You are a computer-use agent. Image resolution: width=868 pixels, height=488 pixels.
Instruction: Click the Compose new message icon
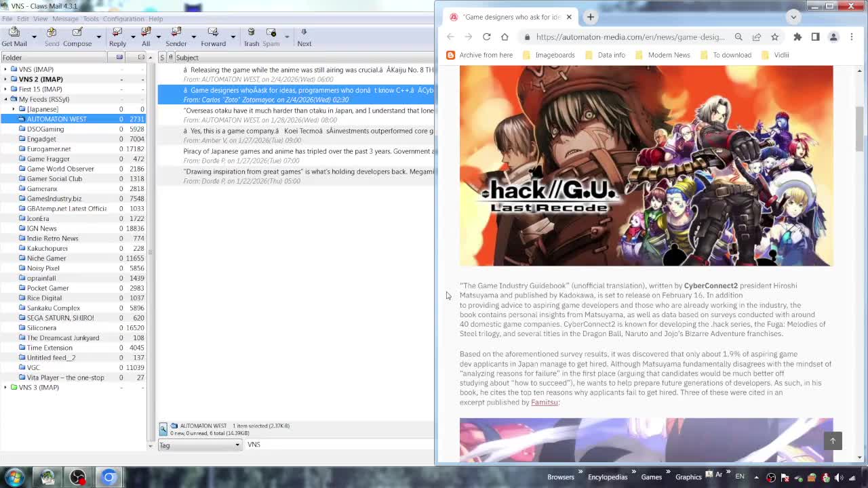pyautogui.click(x=77, y=37)
